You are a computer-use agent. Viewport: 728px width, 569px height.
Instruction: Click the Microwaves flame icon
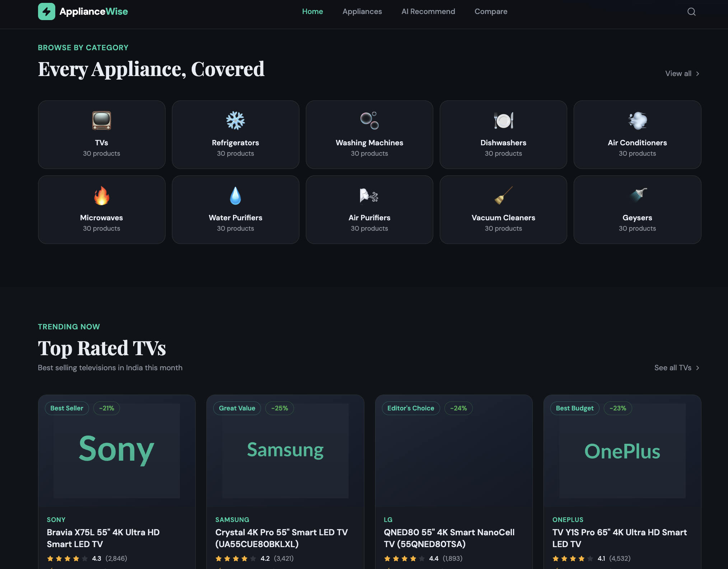[102, 196]
